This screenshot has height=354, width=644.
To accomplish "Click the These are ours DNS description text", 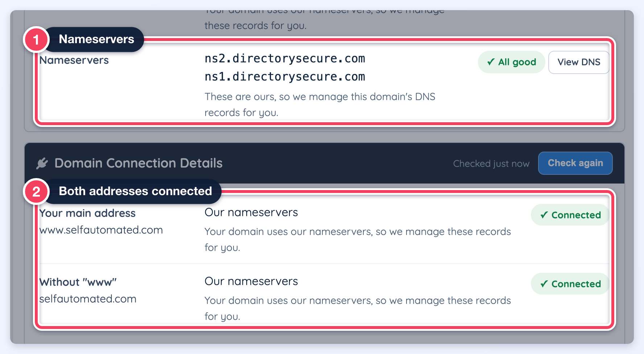I will click(320, 104).
